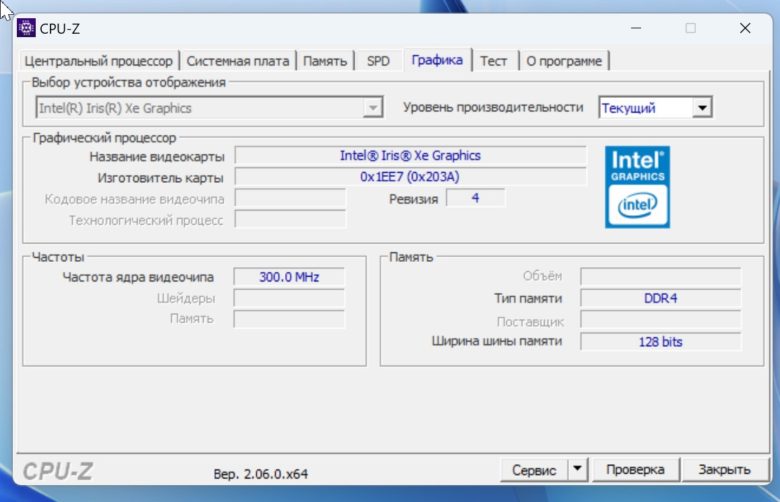This screenshot has width=780, height=502.
Task: Minimize the CPU-Z window
Action: click(x=636, y=28)
